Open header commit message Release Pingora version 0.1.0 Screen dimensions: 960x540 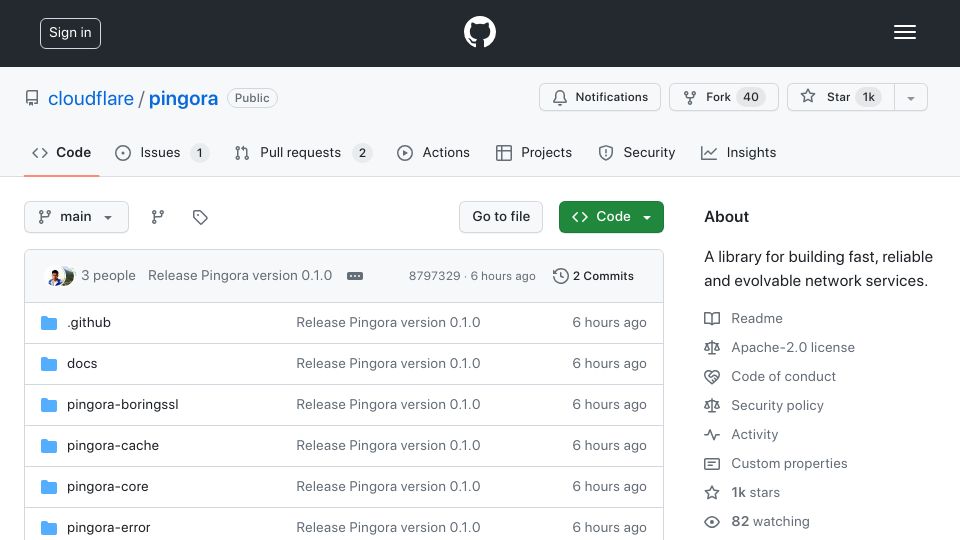(240, 276)
